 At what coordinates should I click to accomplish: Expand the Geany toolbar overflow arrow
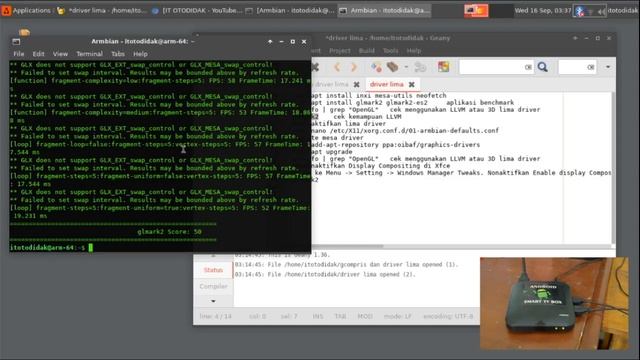point(608,67)
